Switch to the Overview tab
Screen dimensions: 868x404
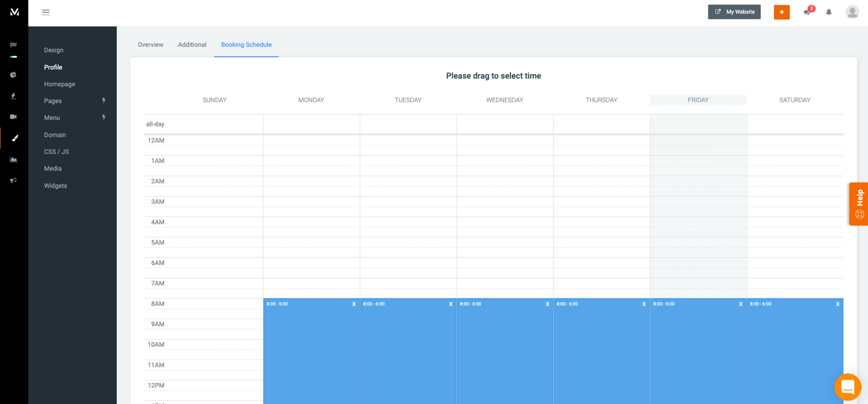pos(150,44)
